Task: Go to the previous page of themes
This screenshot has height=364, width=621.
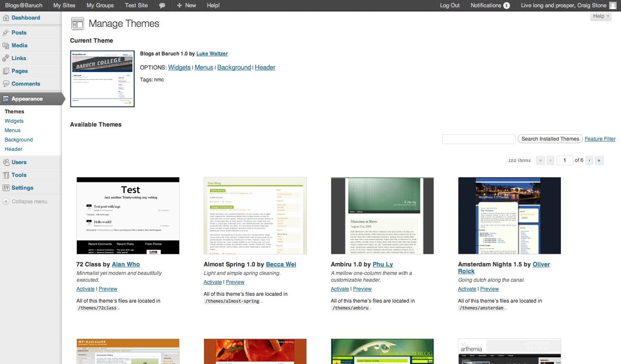Action: pyautogui.click(x=551, y=160)
